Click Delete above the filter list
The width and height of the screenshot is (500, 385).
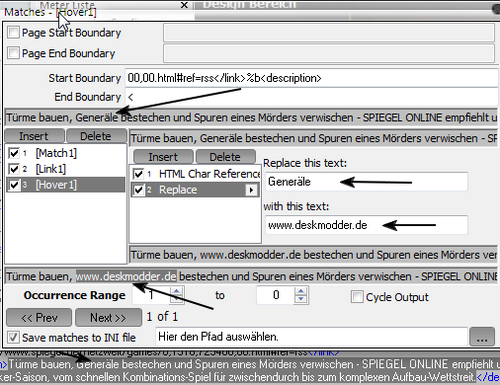point(226,157)
